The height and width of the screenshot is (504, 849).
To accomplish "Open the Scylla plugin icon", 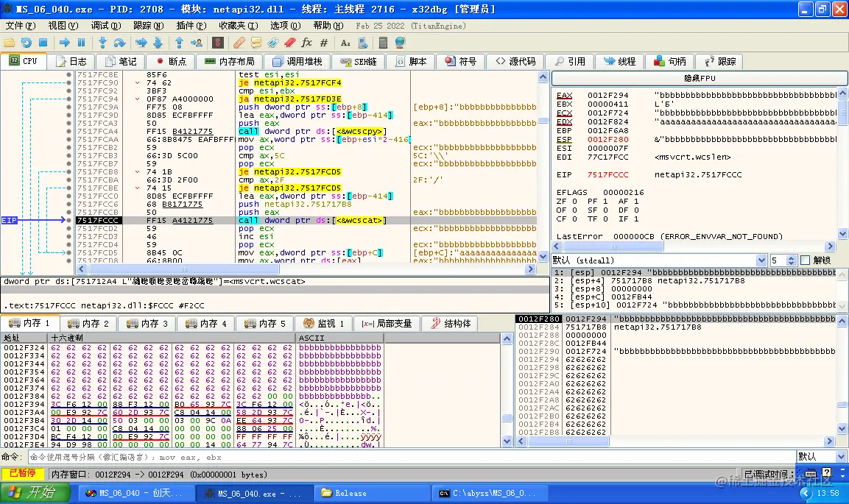I will pos(218,43).
